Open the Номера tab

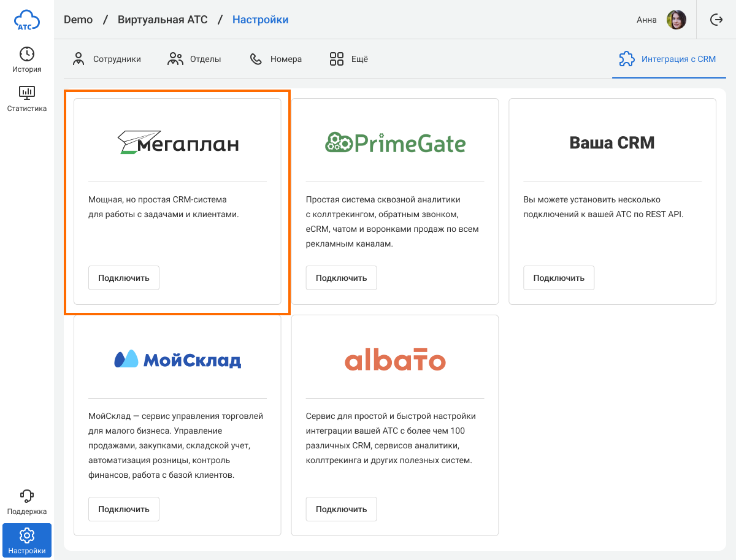[x=275, y=59]
